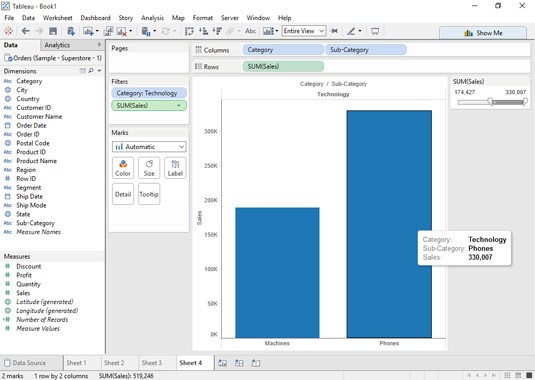Click the Size button on Marks card

pos(149,168)
